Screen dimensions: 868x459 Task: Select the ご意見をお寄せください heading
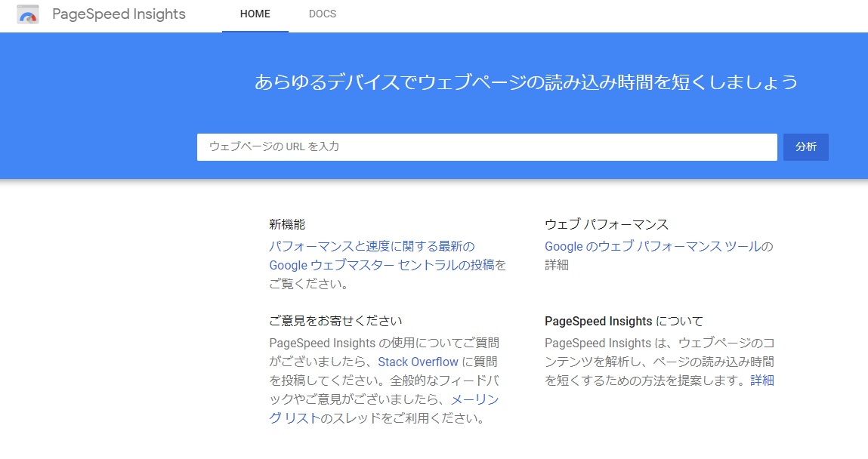[335, 321]
